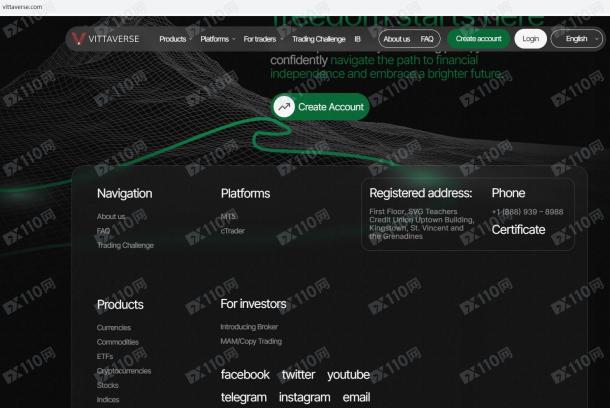Open the facebook social link
The width and height of the screenshot is (610, 408).
245,375
